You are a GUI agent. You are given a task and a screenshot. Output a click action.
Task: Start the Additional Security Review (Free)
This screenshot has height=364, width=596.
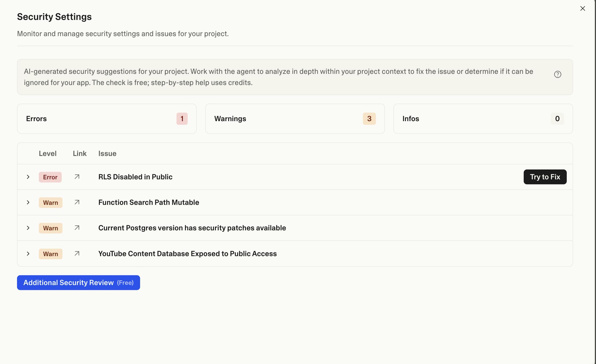(78, 283)
